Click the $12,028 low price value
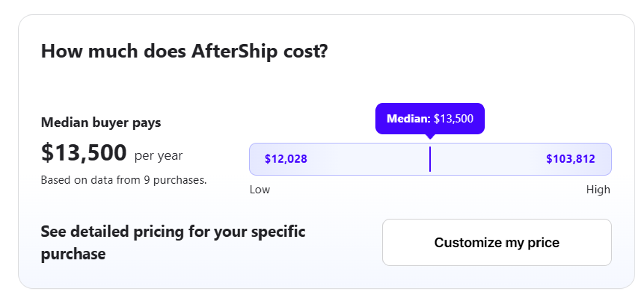 [x=286, y=159]
